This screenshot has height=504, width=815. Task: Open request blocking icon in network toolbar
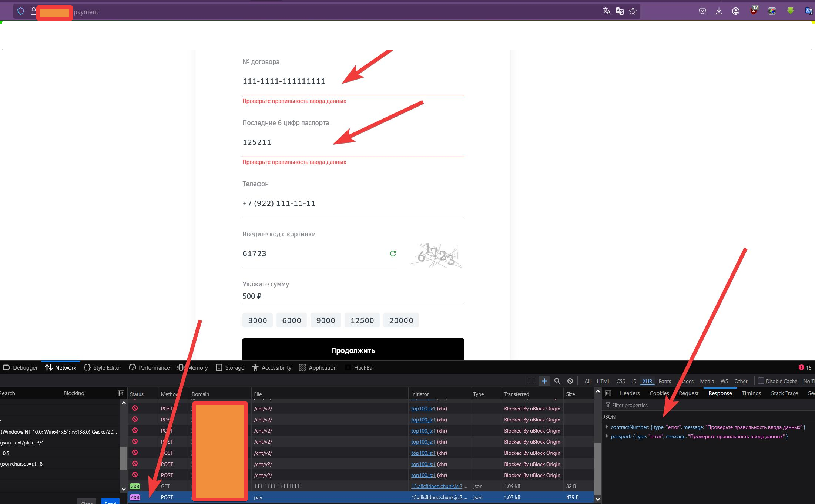point(570,381)
